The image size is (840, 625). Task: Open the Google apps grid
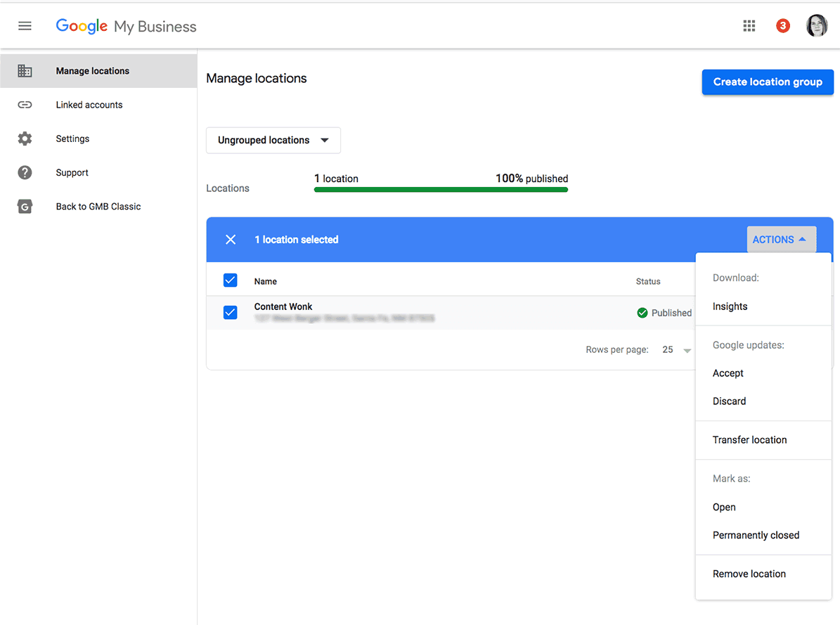tap(749, 26)
